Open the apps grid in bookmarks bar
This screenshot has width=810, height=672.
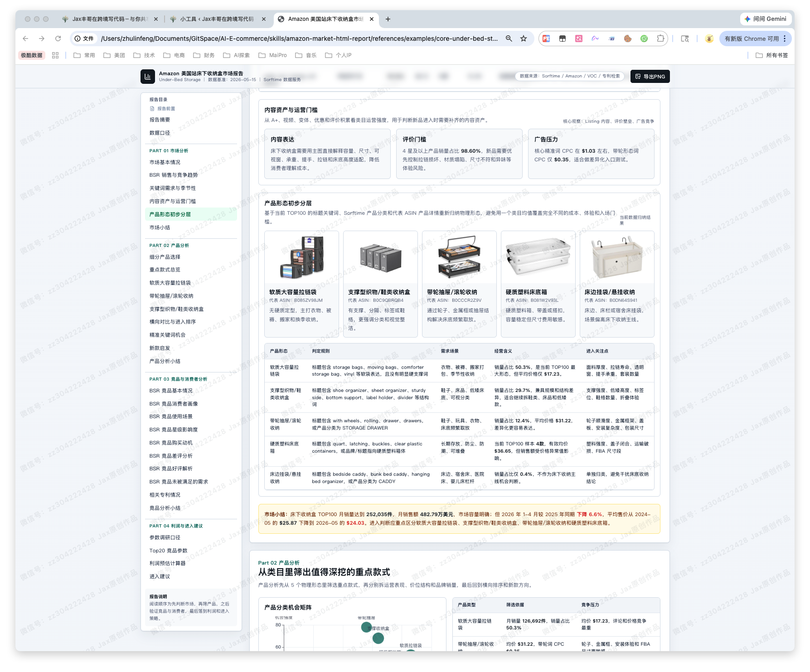(x=55, y=55)
